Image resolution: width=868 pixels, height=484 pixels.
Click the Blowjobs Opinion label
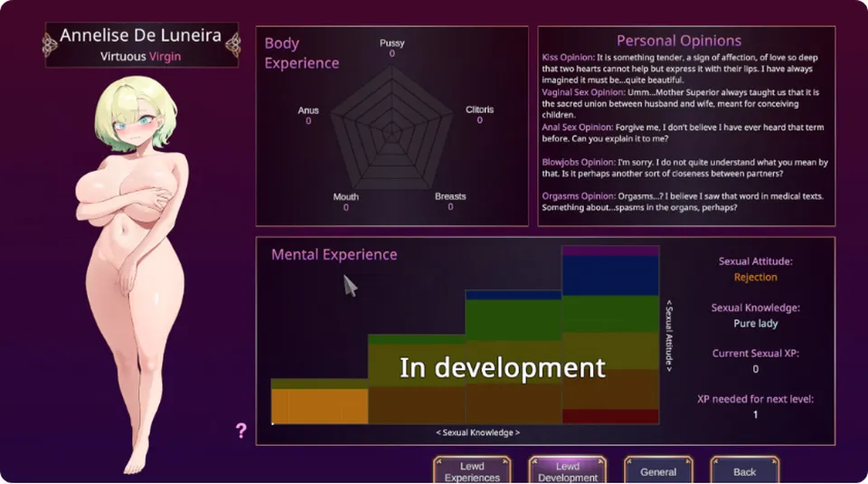(578, 162)
